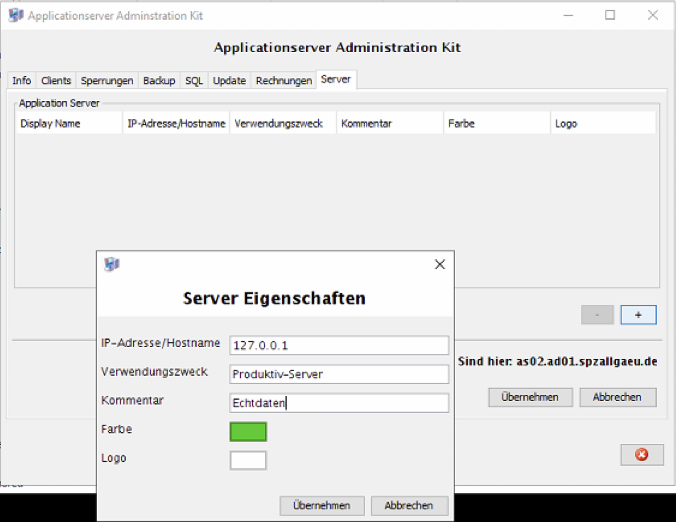
Task: Add a server with the plus button
Action: pos(638,315)
